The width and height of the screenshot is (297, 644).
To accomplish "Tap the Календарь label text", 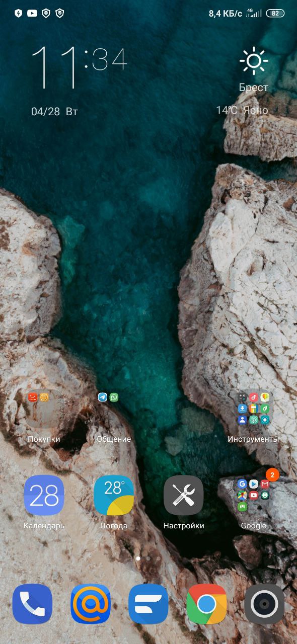I will 44,526.
